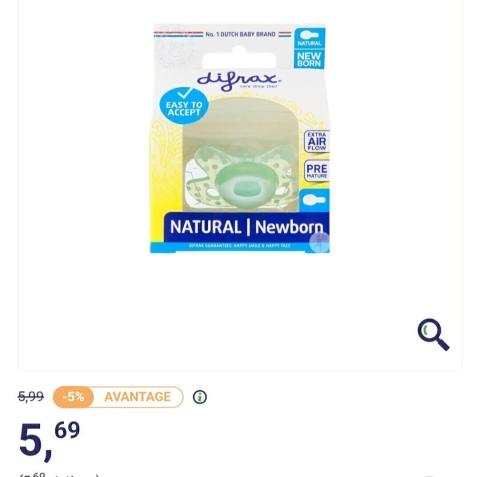The image size is (480, 477).
Task: Click the struck-through 5,99 old price
Action: point(31,397)
